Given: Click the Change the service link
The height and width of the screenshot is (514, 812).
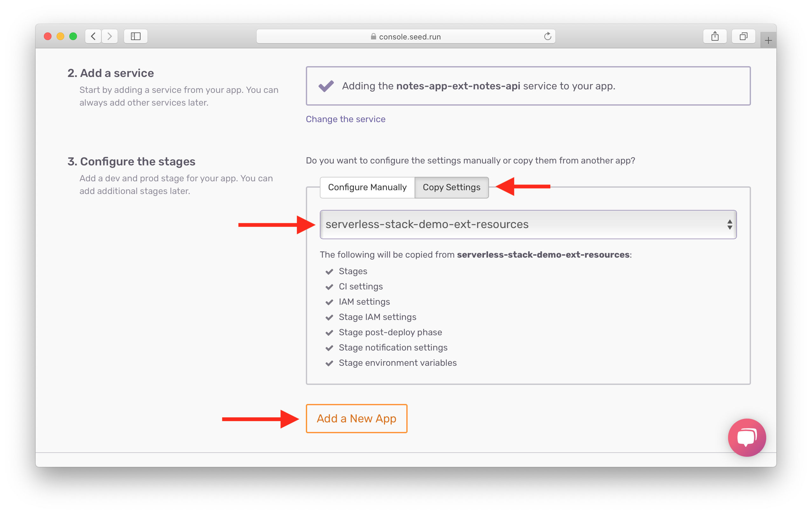Looking at the screenshot, I should (x=346, y=118).
